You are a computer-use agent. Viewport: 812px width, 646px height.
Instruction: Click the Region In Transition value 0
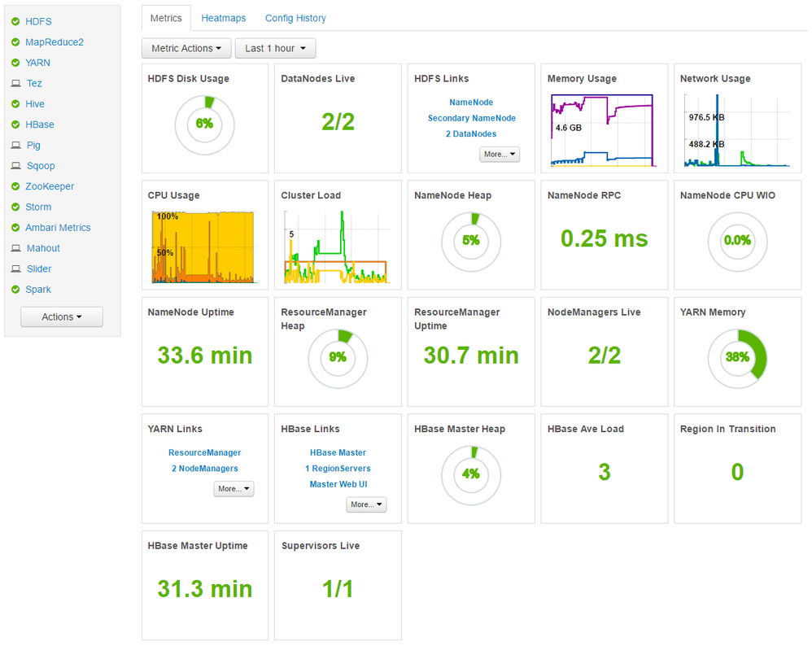pyautogui.click(x=737, y=473)
